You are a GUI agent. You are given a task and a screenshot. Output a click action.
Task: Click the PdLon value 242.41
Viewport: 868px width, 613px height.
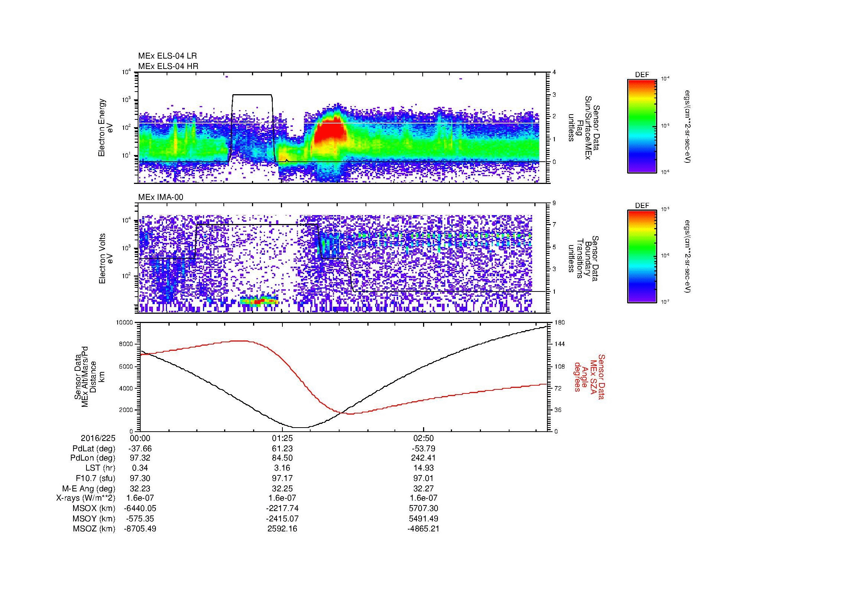click(423, 458)
